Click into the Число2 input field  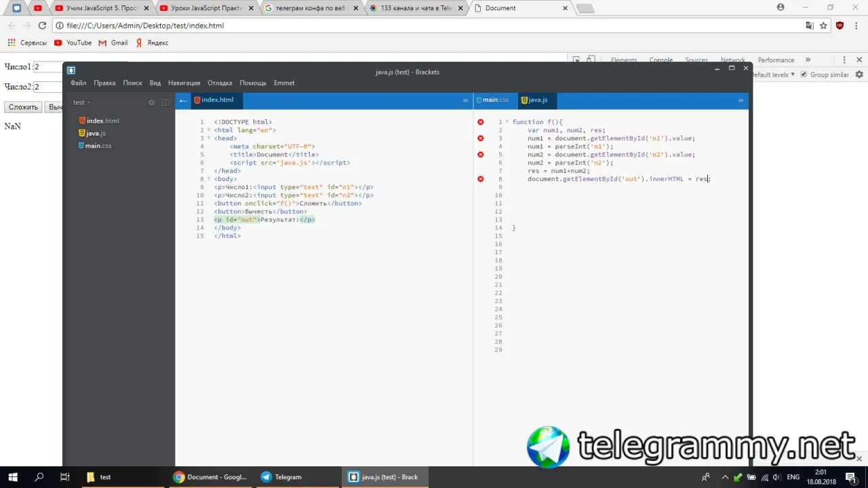[x=47, y=87]
